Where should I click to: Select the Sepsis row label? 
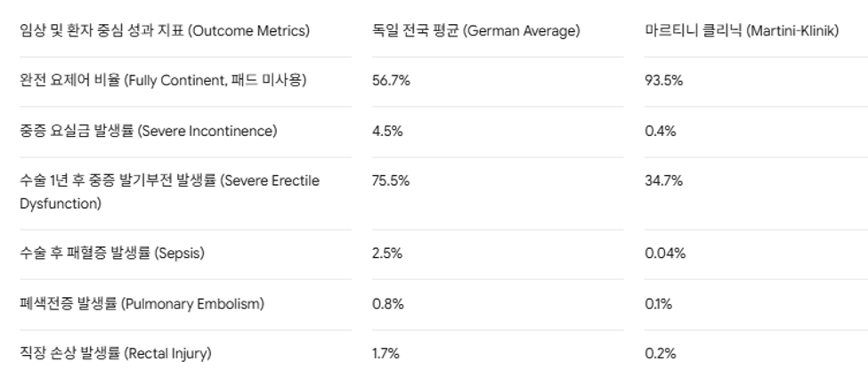pyautogui.click(x=112, y=253)
